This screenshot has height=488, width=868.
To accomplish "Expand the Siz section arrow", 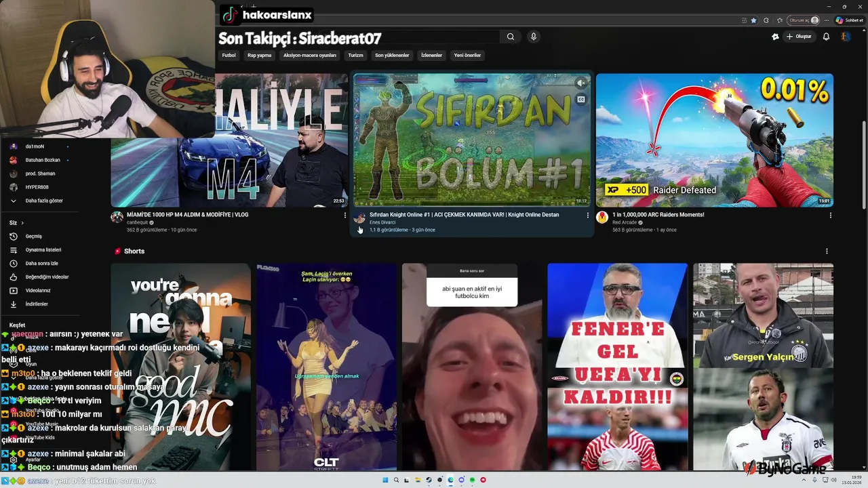I will pos(22,223).
